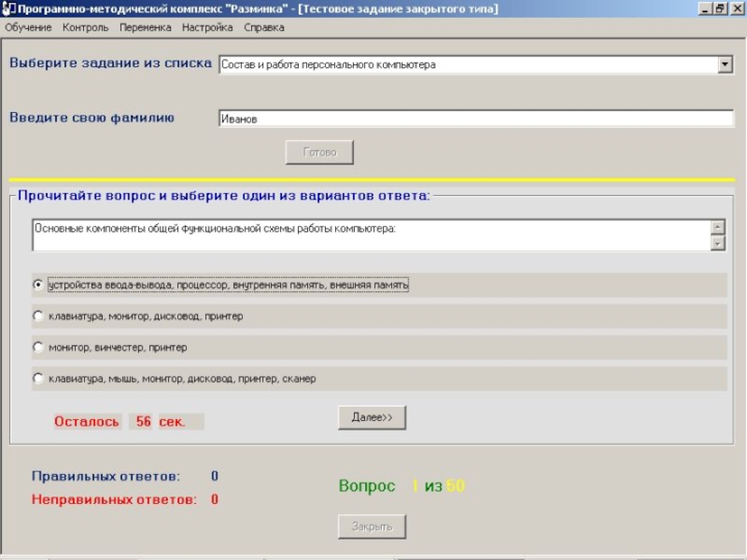Select answer устройства ввода-вывода, процессор, память
Screen dimensions: 747x560
[38, 285]
